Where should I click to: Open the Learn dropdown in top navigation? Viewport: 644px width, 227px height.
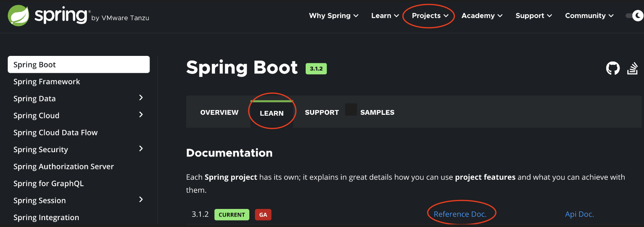(x=385, y=15)
